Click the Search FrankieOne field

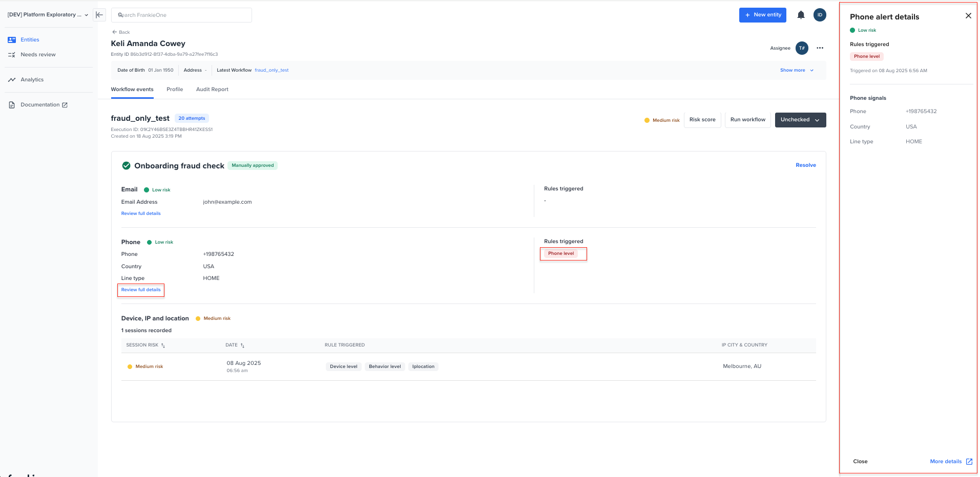[x=181, y=15]
